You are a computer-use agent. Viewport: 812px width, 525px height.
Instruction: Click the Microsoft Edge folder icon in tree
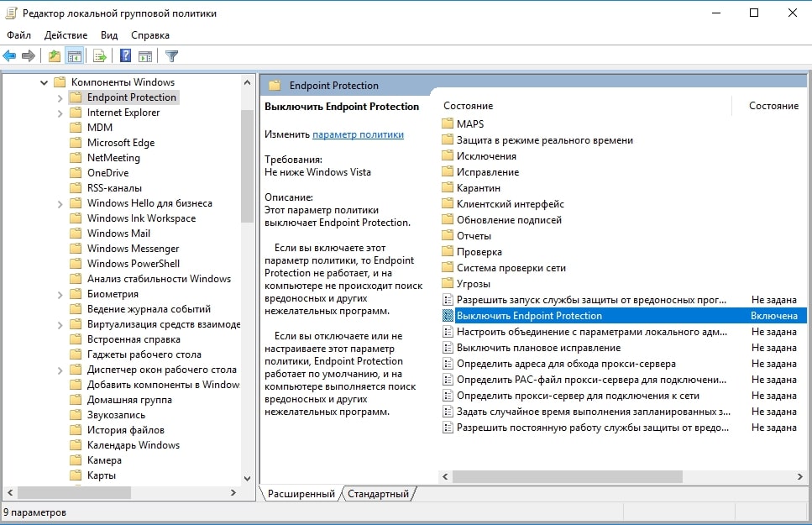pyautogui.click(x=76, y=143)
